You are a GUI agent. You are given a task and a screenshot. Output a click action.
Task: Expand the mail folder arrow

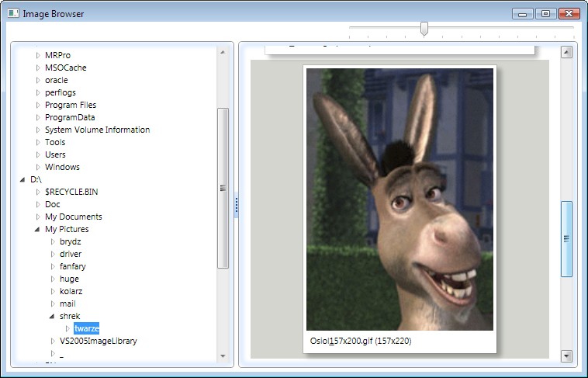tap(53, 303)
